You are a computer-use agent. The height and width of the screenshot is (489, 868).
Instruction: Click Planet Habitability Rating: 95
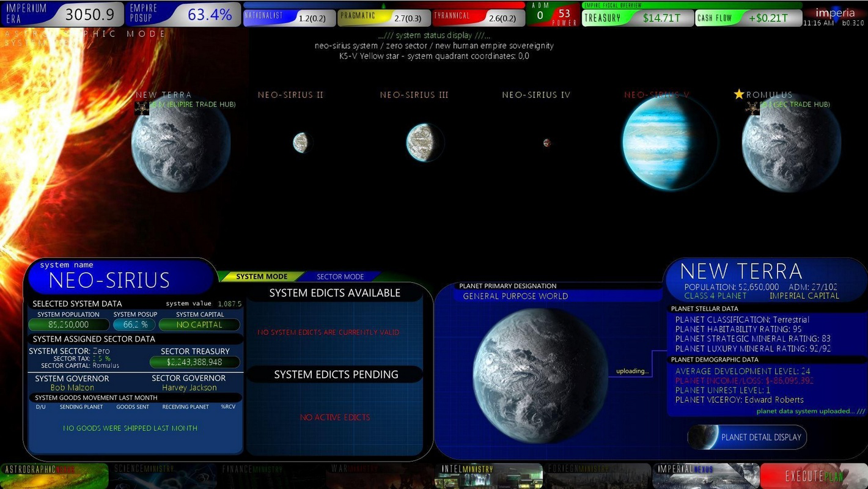[x=738, y=329]
